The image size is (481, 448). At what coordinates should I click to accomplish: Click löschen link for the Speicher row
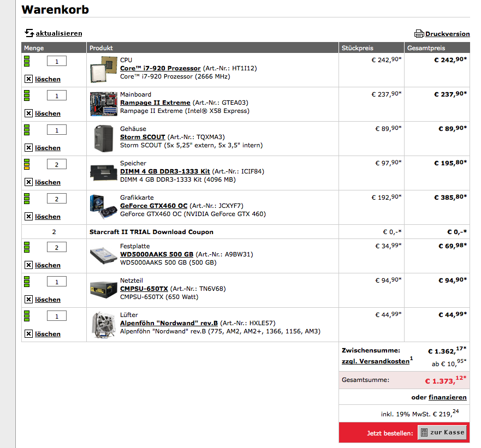click(47, 182)
